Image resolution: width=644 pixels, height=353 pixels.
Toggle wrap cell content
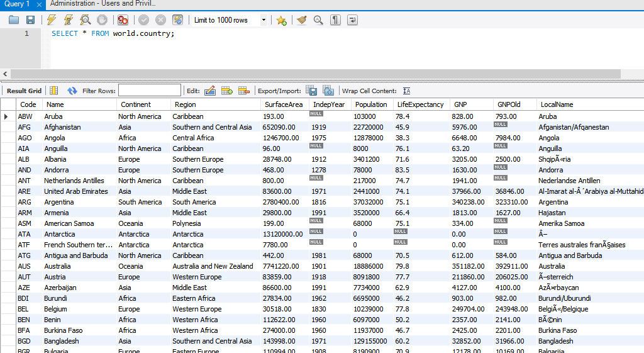click(x=406, y=91)
